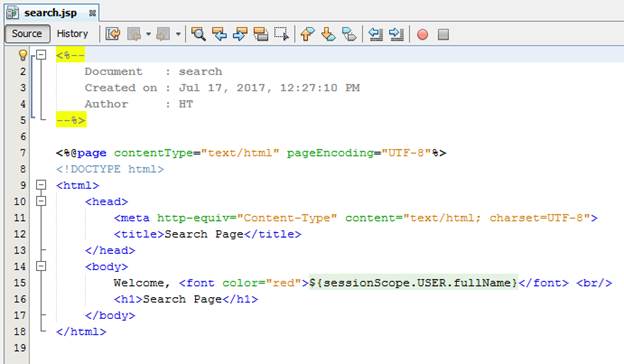Toggle Rectangular Selection icon
The width and height of the screenshot is (624, 364).
(x=281, y=34)
